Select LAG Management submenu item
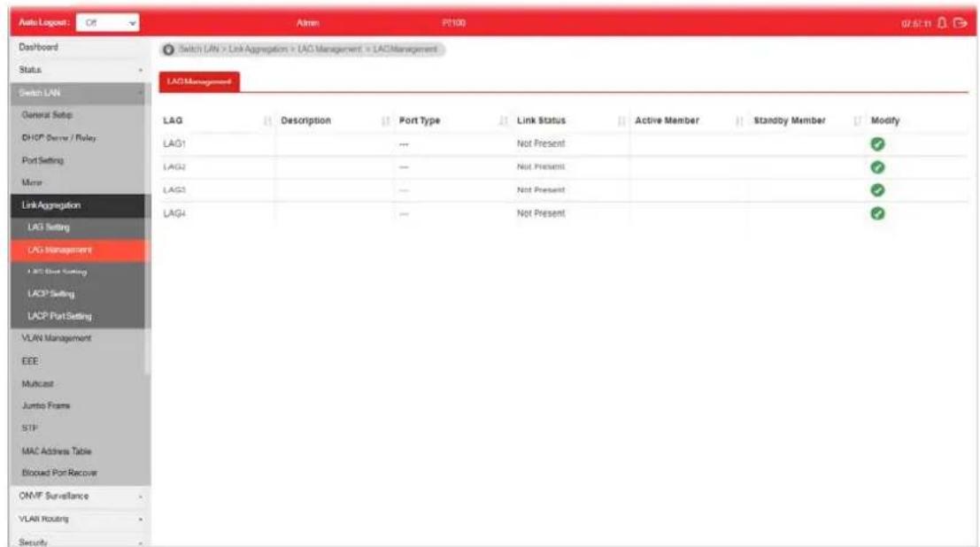This screenshot has width=980, height=547. click(80, 250)
